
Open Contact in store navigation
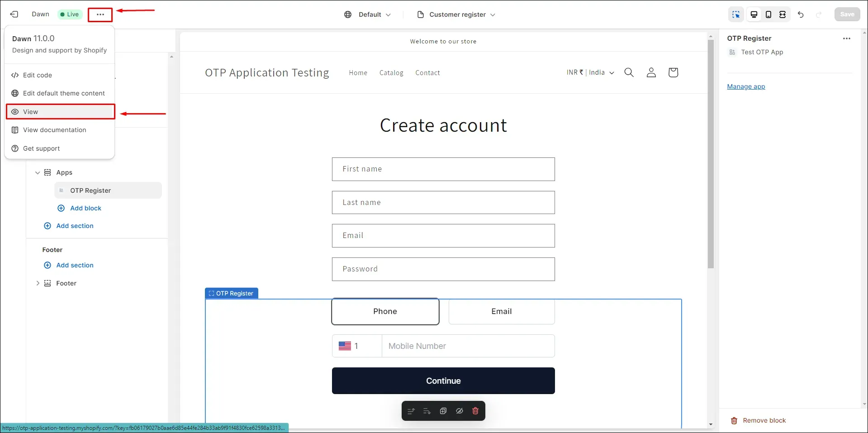coord(427,73)
